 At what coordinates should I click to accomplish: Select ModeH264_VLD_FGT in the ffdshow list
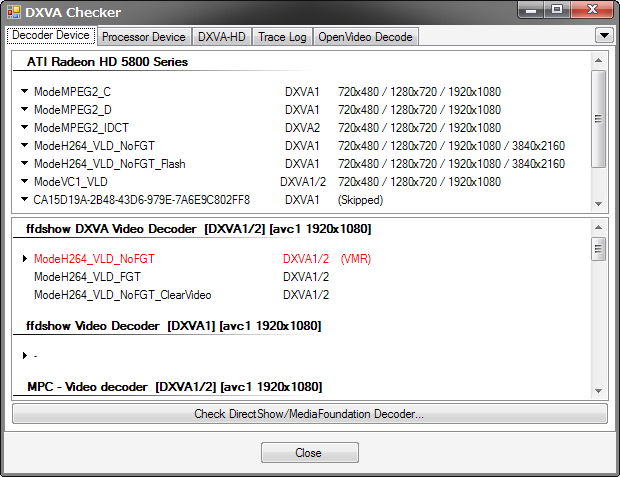coord(87,277)
